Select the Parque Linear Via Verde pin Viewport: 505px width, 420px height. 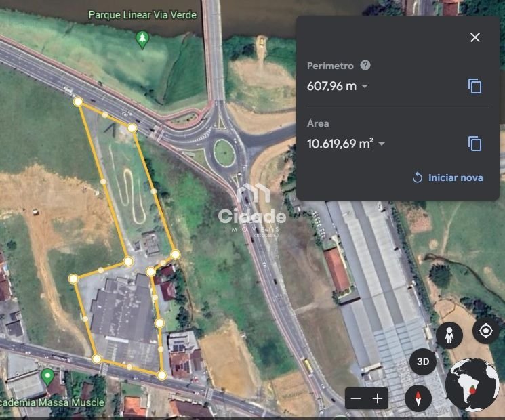click(x=142, y=39)
